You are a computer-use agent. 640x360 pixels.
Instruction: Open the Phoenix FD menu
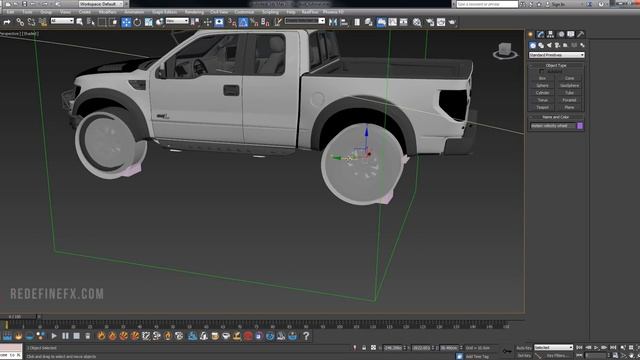333,12
